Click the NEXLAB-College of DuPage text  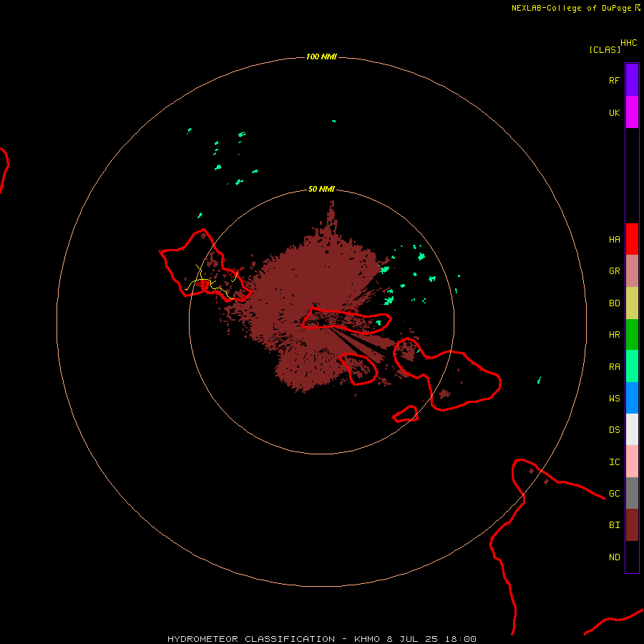(x=571, y=8)
